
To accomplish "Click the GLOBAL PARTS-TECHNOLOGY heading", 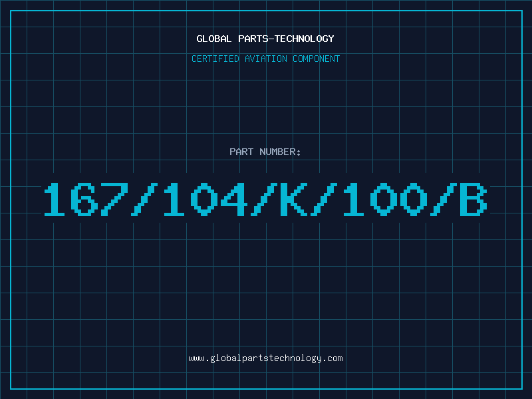I will 265,39.
